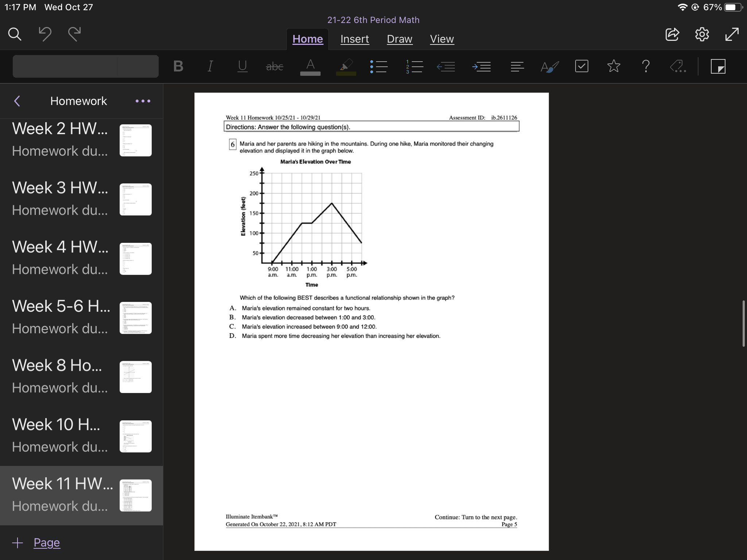This screenshot has height=560, width=747.
Task: Add a new Page link
Action: click(x=47, y=542)
